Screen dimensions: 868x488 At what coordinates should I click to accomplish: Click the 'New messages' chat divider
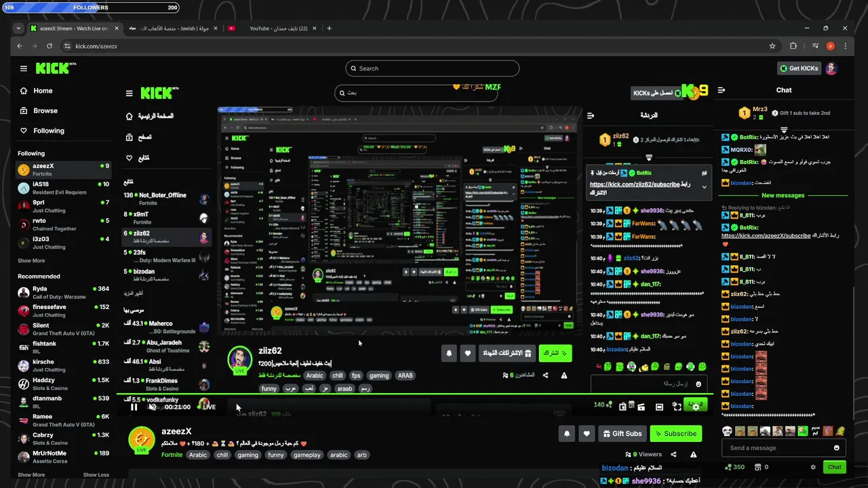click(783, 195)
